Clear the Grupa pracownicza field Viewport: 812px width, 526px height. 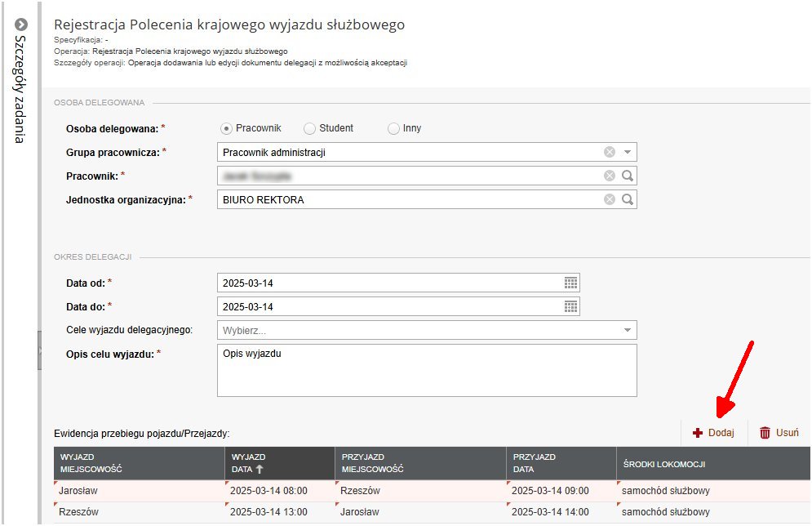click(610, 152)
